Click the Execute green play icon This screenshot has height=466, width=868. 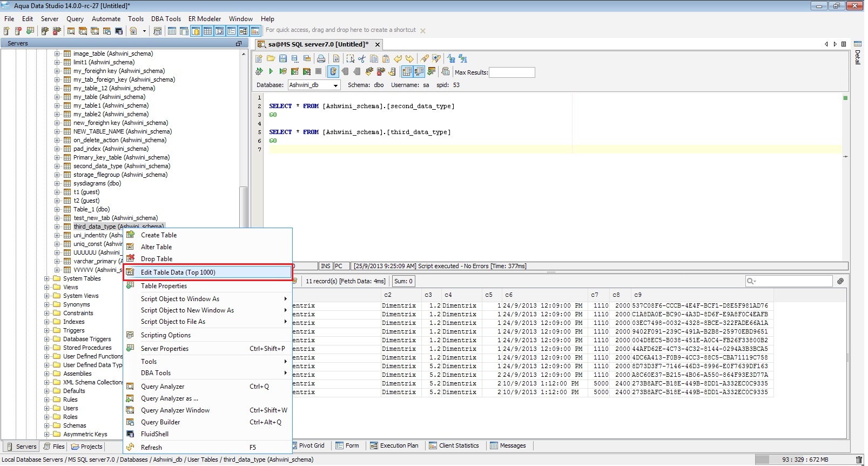coord(271,71)
